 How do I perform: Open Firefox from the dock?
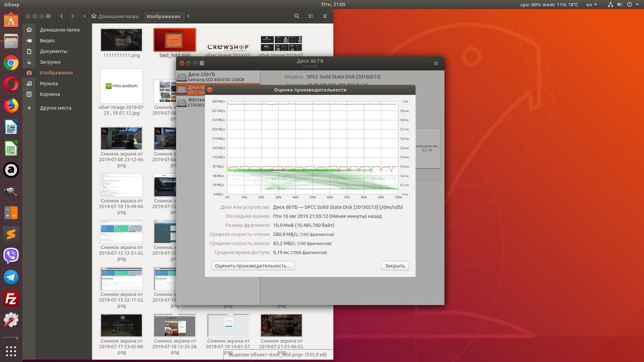pos(11,106)
